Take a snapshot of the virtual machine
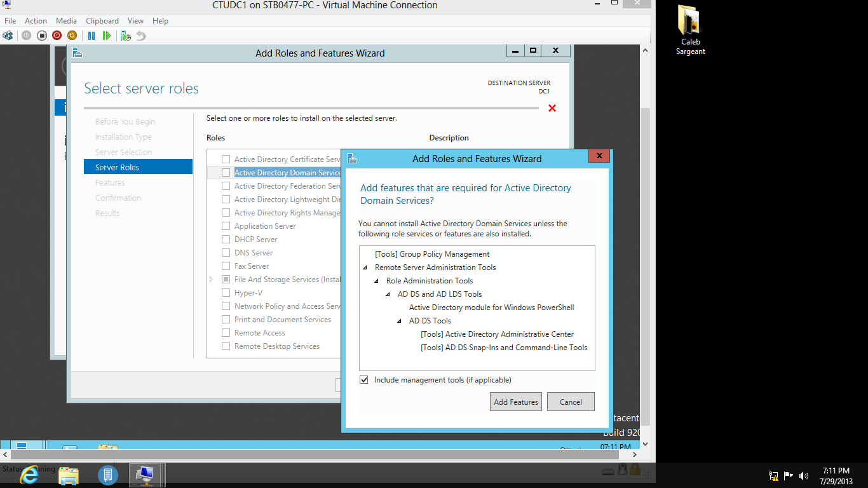This screenshot has width=868, height=488. [126, 36]
